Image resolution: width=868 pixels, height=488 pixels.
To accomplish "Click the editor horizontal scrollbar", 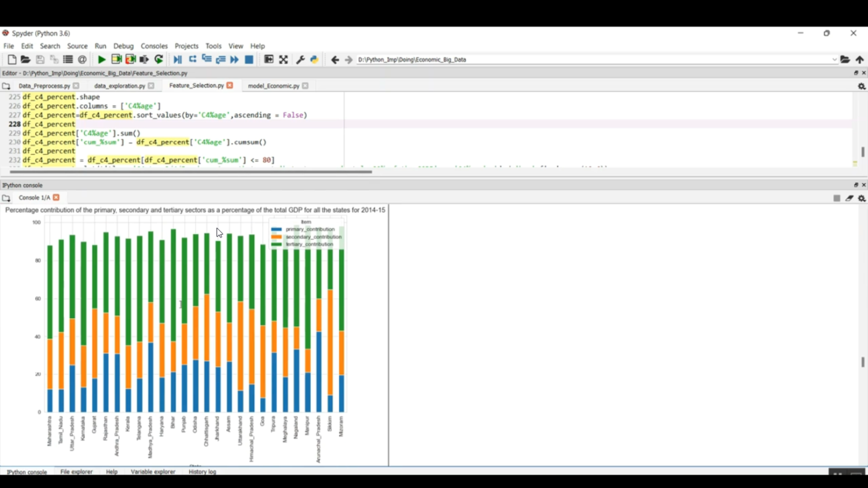I will [x=191, y=172].
